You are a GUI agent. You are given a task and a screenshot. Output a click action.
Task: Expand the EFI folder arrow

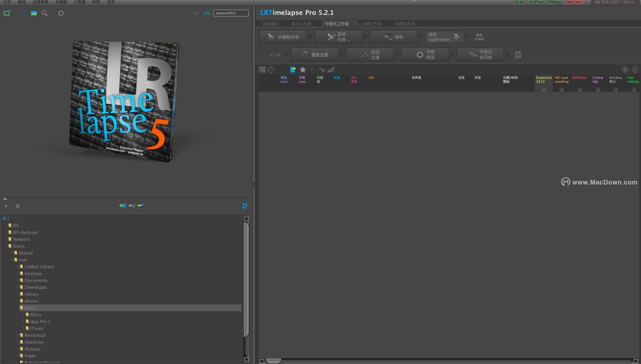pyautogui.click(x=6, y=225)
